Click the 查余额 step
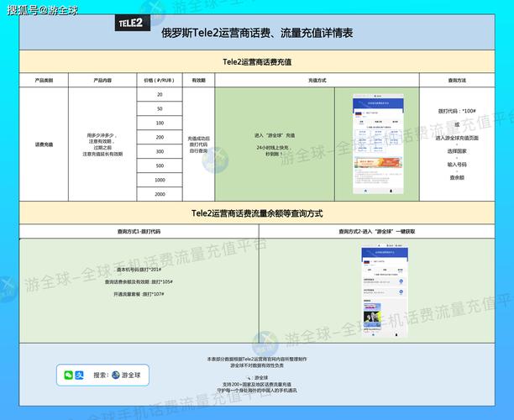 pos(457,177)
